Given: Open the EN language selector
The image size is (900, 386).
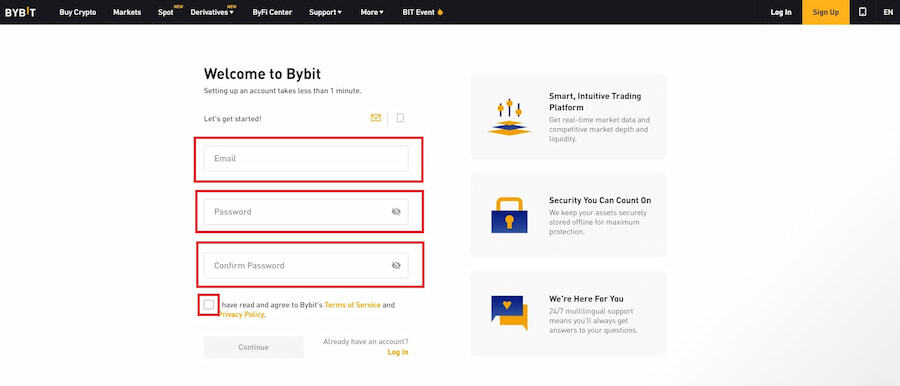Looking at the screenshot, I should tap(888, 12).
